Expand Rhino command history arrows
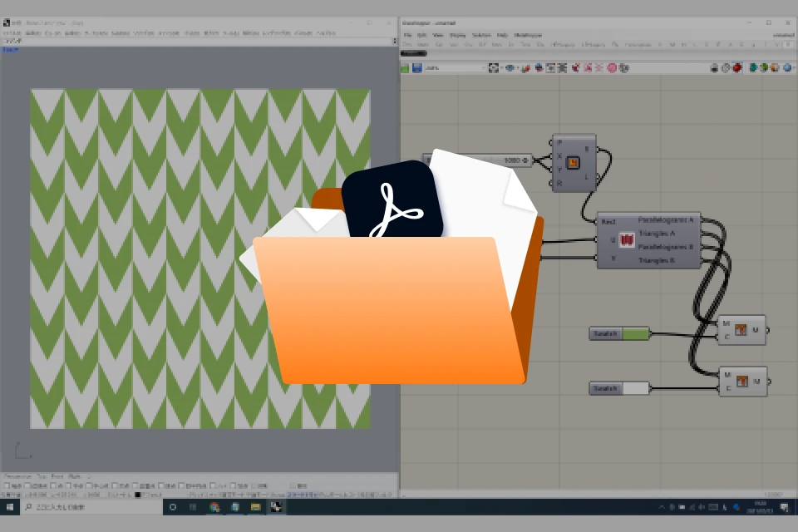This screenshot has width=798, height=532. (x=394, y=41)
